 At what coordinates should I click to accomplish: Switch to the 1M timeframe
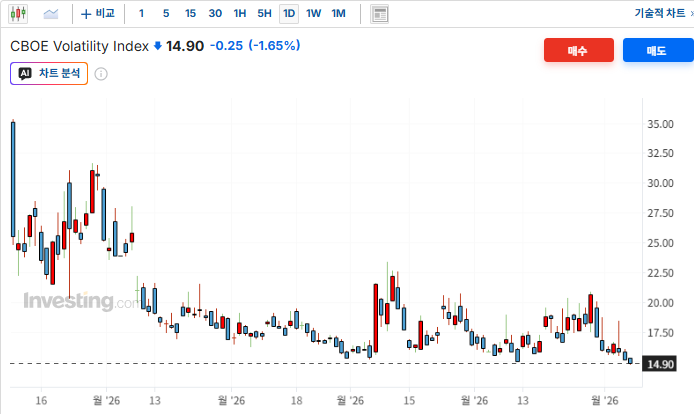339,14
